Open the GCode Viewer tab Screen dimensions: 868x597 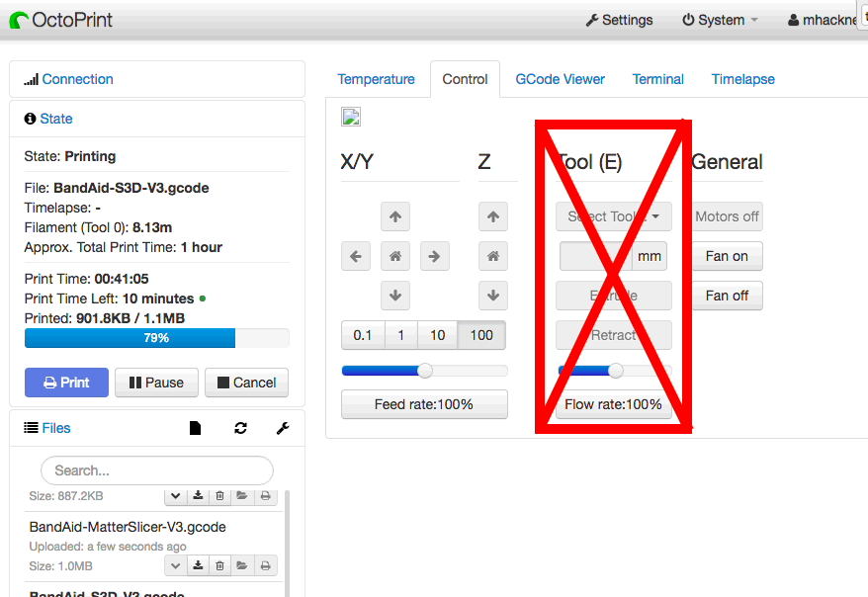pos(560,79)
